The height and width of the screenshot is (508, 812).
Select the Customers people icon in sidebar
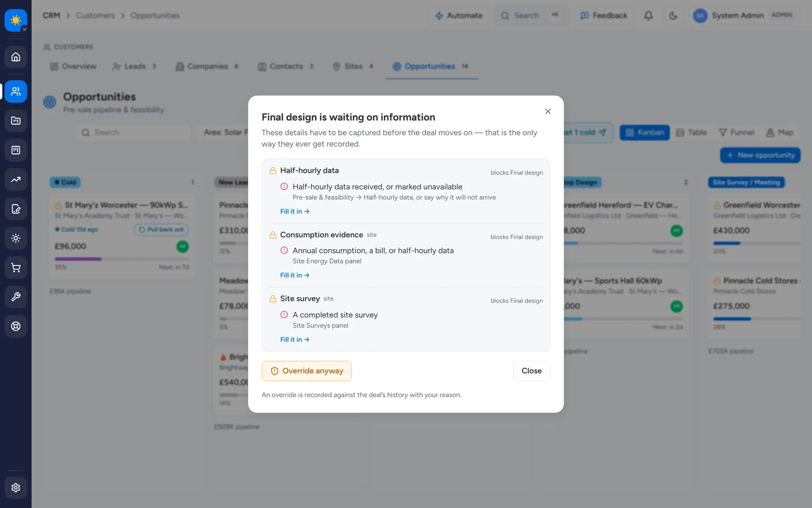click(16, 91)
